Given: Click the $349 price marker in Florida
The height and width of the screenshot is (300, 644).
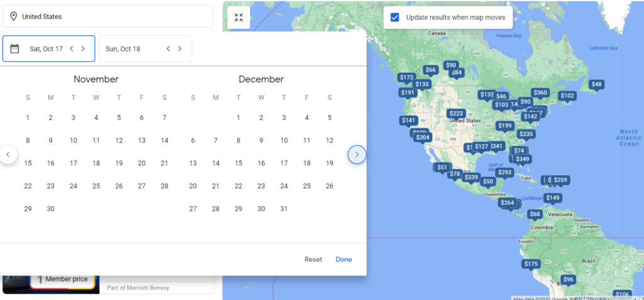Looking at the screenshot, I should (x=523, y=158).
